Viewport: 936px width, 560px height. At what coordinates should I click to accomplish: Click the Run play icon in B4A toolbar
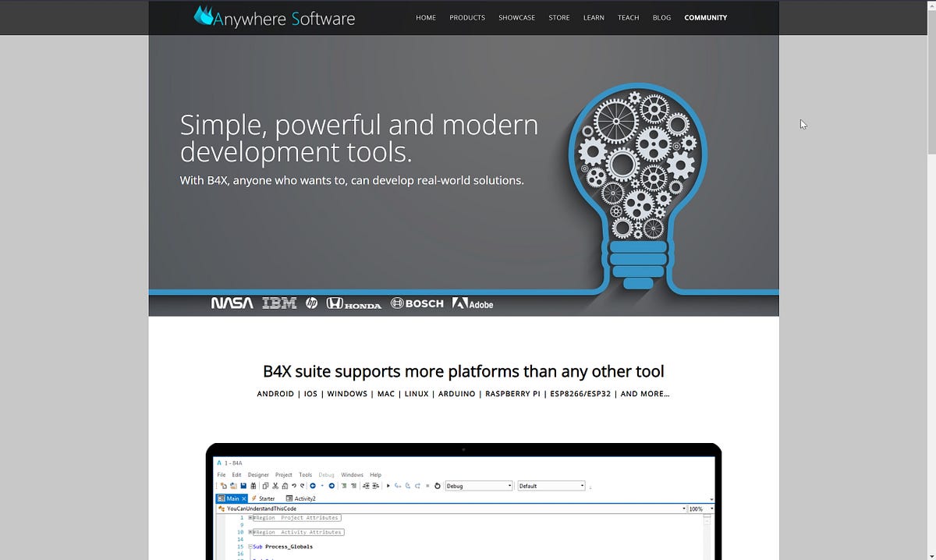click(x=388, y=486)
